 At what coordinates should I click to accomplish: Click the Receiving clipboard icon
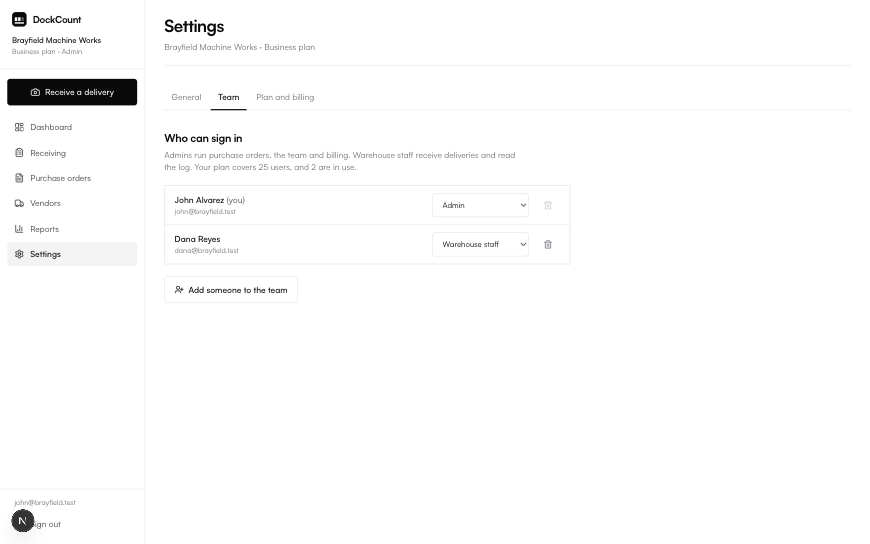pos(19,153)
